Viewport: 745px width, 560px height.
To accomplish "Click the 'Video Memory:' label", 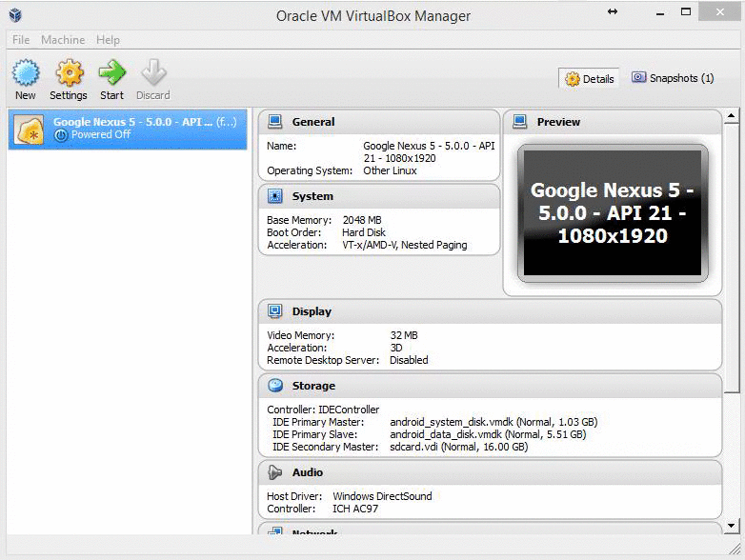I will [301, 335].
